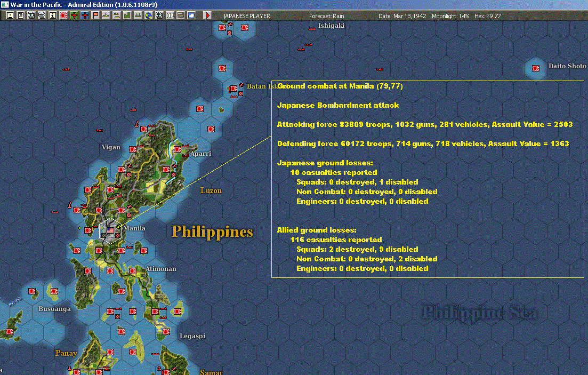
Task: Click the crosshair target toolbar icon
Action: coord(159,15)
